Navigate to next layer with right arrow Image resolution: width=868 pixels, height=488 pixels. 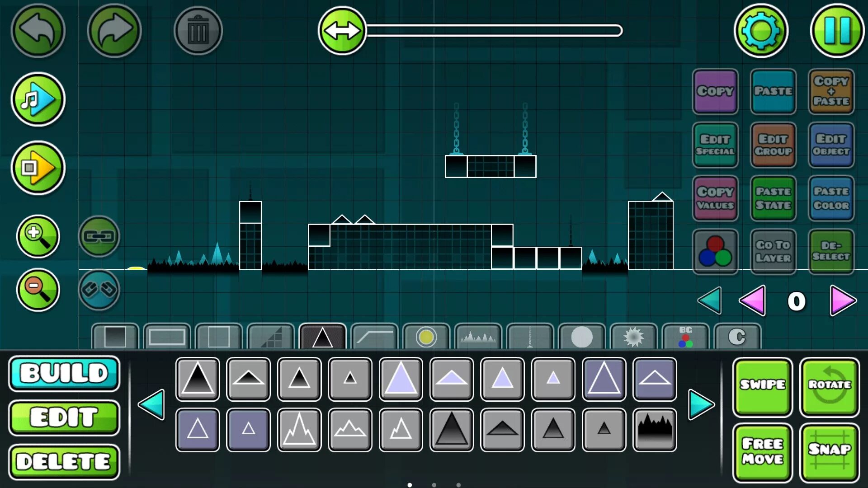[841, 301]
